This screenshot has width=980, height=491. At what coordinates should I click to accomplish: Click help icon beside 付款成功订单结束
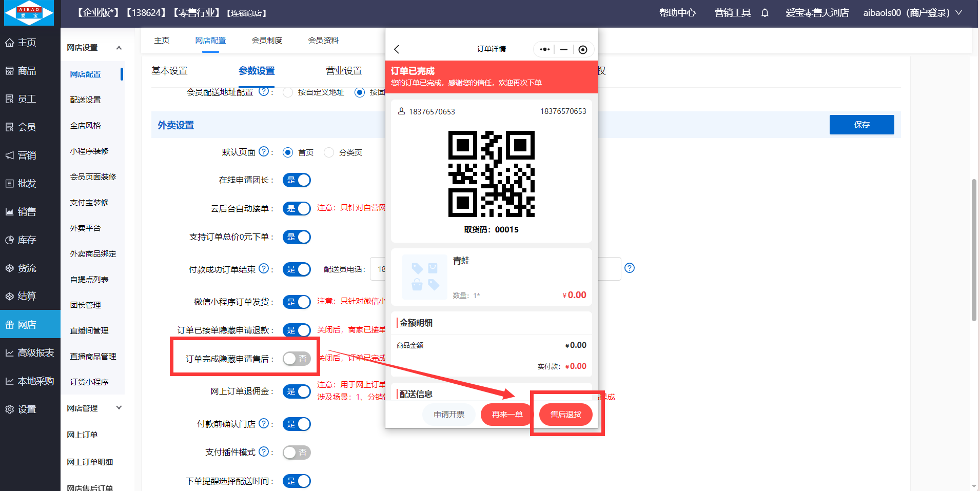pyautogui.click(x=264, y=268)
